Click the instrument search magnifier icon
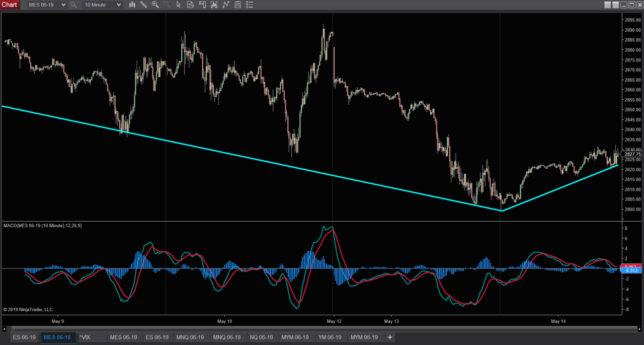This screenshot has height=345, width=644. click(x=74, y=5)
